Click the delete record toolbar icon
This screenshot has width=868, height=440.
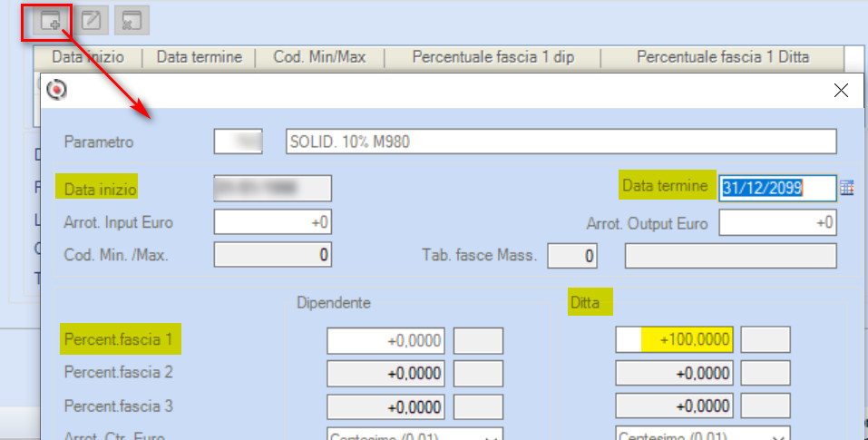pyautogui.click(x=132, y=21)
